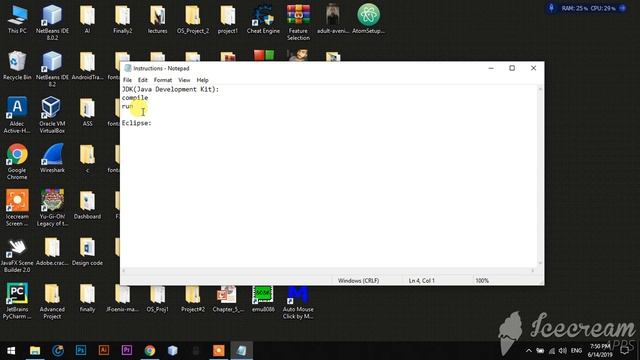Show hidden system tray icons
The width and height of the screenshot is (640, 360).
click(x=529, y=351)
